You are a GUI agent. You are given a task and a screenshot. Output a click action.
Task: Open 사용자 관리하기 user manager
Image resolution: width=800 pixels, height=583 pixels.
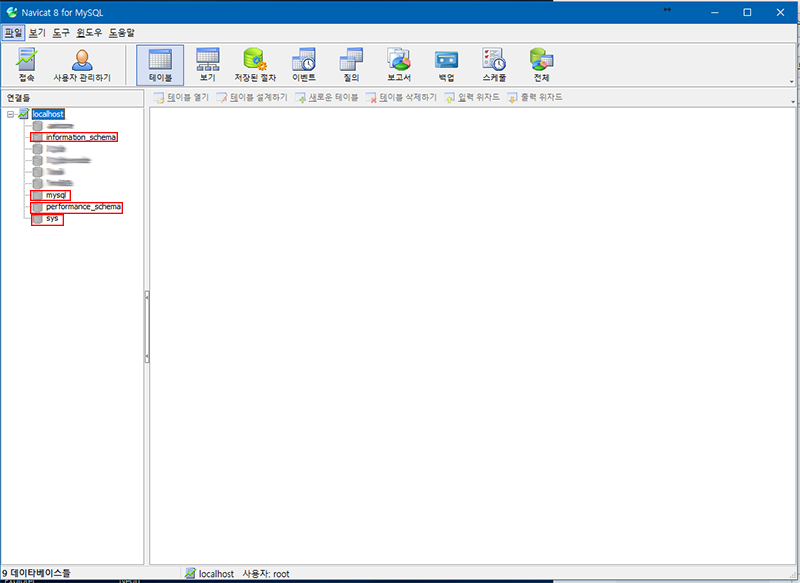[82, 64]
